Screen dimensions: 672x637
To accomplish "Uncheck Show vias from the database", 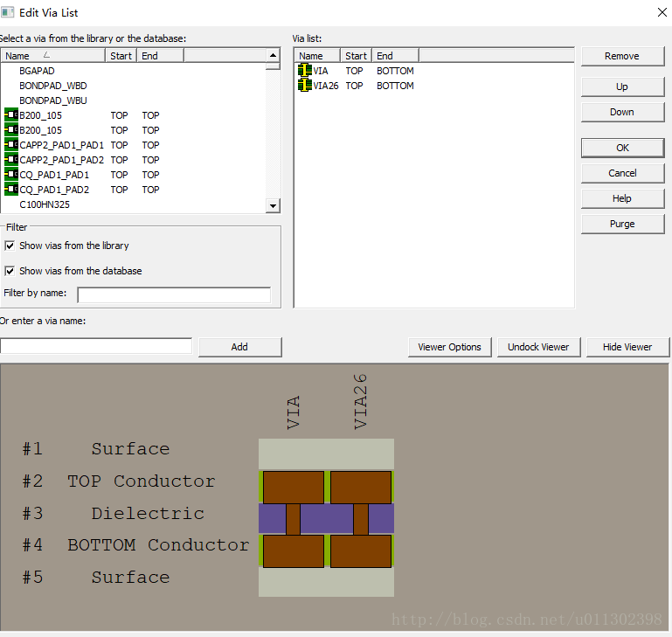I will click(10, 271).
